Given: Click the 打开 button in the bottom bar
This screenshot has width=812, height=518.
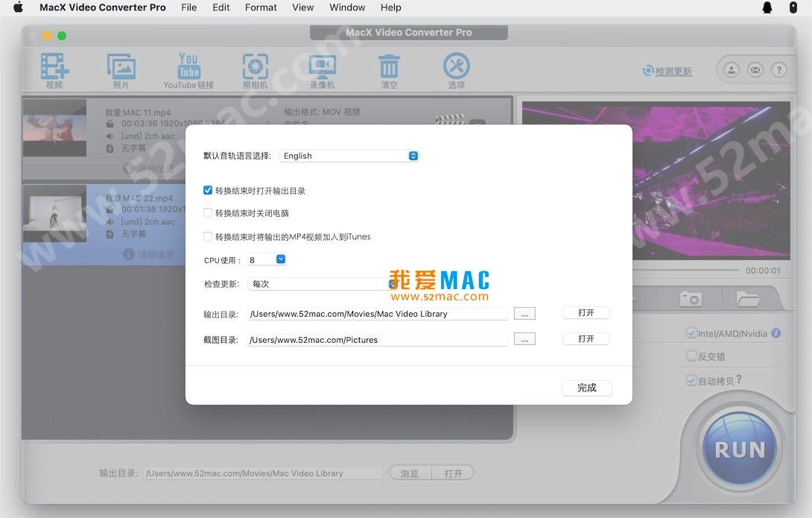Looking at the screenshot, I should (x=453, y=473).
